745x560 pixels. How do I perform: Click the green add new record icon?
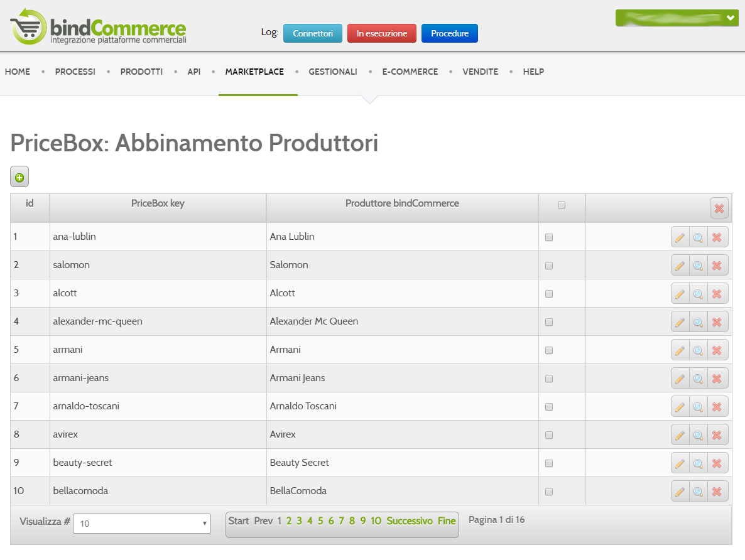coord(19,176)
